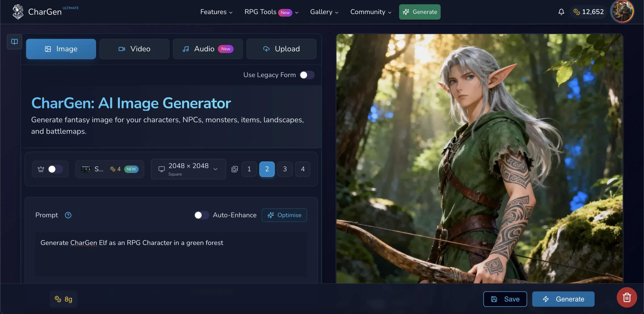The height and width of the screenshot is (314, 644).
Task: Open the guide book sidebar panel
Action: (x=14, y=41)
